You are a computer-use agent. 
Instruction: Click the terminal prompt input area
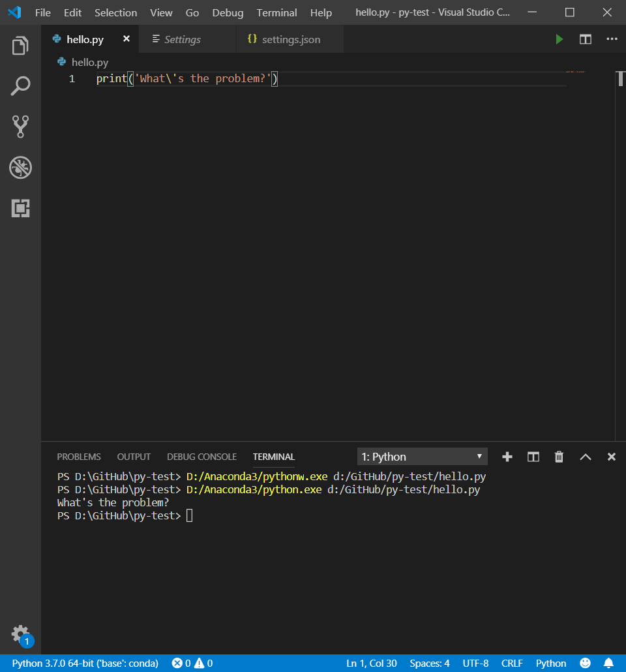(189, 515)
